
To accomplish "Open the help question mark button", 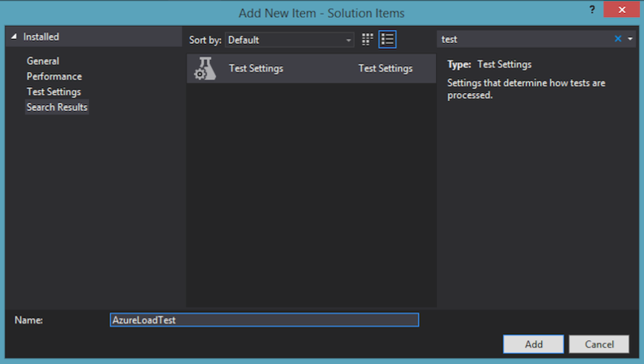I will click(x=590, y=9).
